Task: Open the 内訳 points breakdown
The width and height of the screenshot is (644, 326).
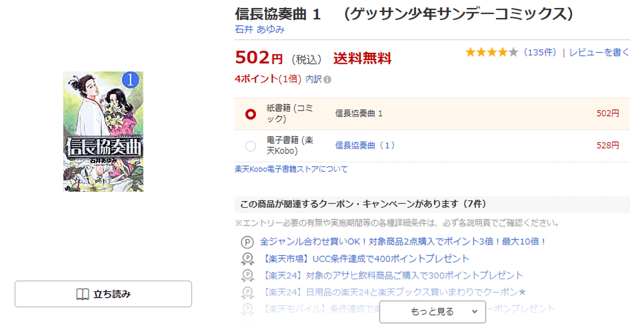Action: click(313, 79)
